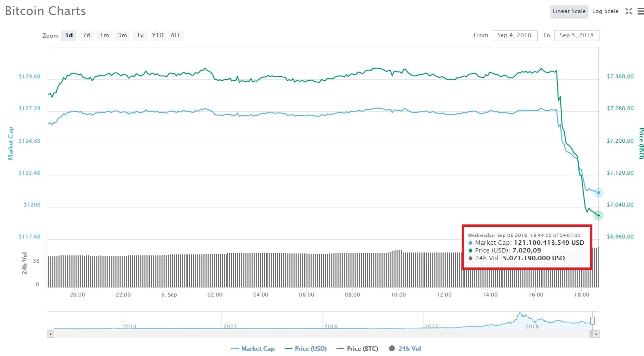This screenshot has height=356, width=644.
Task: Click the $6.960,00 price axis label
Action: [620, 237]
